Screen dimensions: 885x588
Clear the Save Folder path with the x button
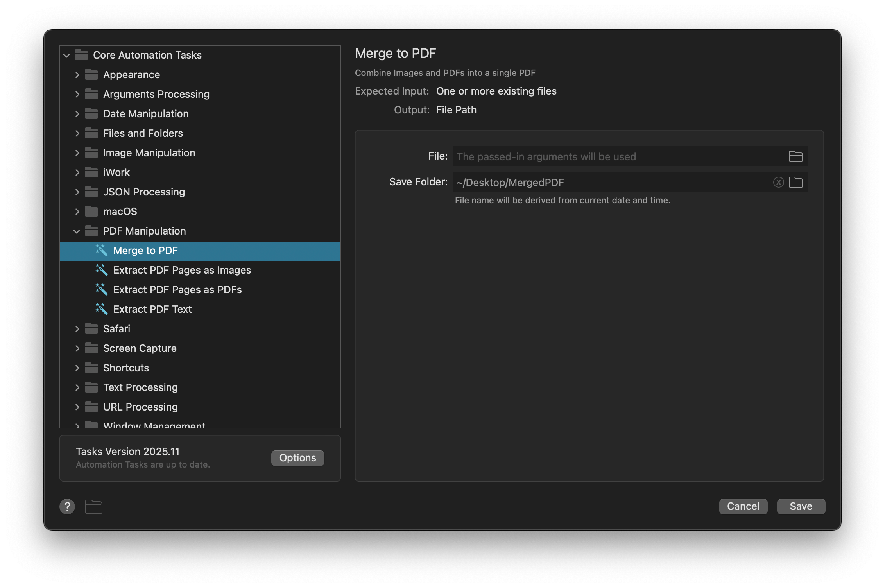[778, 182]
